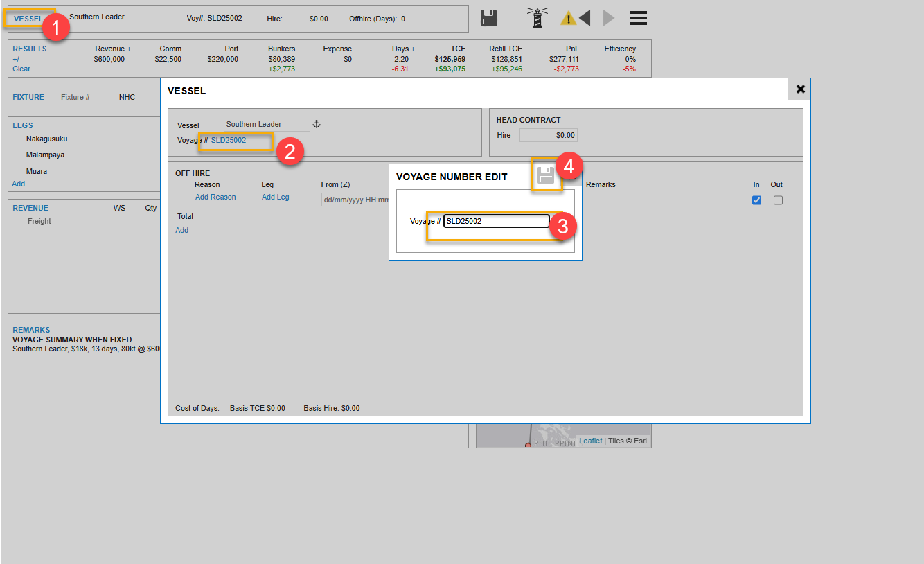Click the SLD25002 voyage number link

[229, 140]
